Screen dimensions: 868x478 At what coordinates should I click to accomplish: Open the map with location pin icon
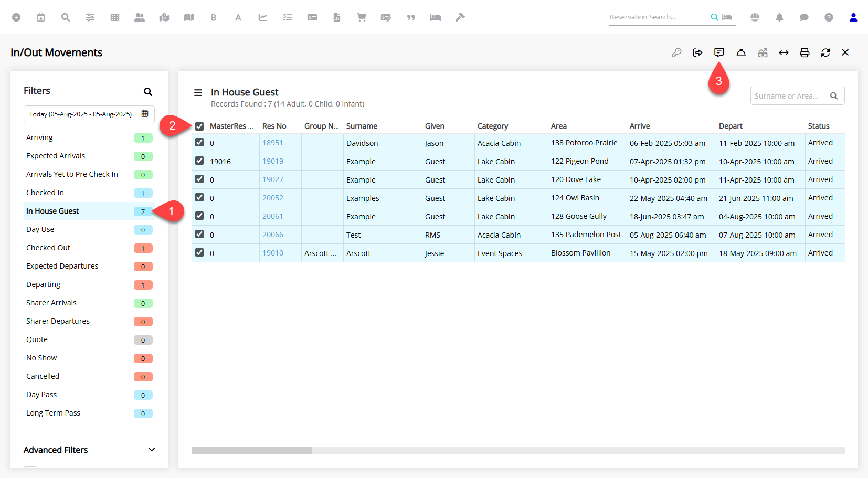(164, 17)
